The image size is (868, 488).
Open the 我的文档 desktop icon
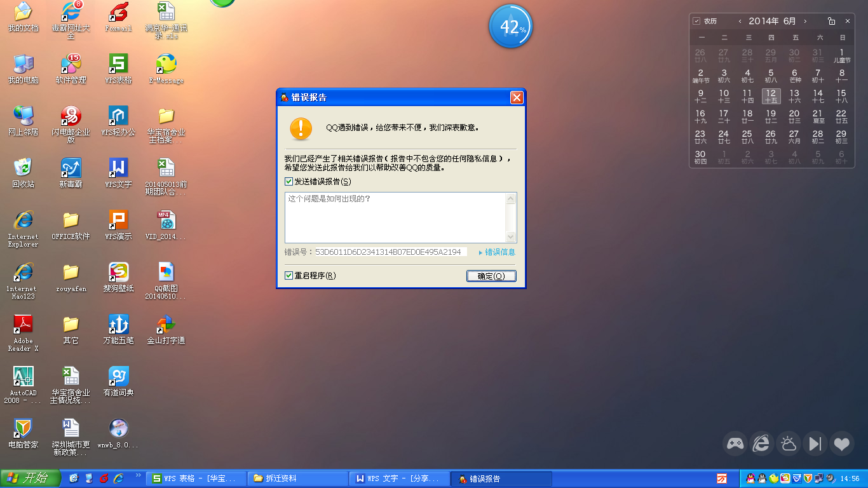tap(23, 17)
